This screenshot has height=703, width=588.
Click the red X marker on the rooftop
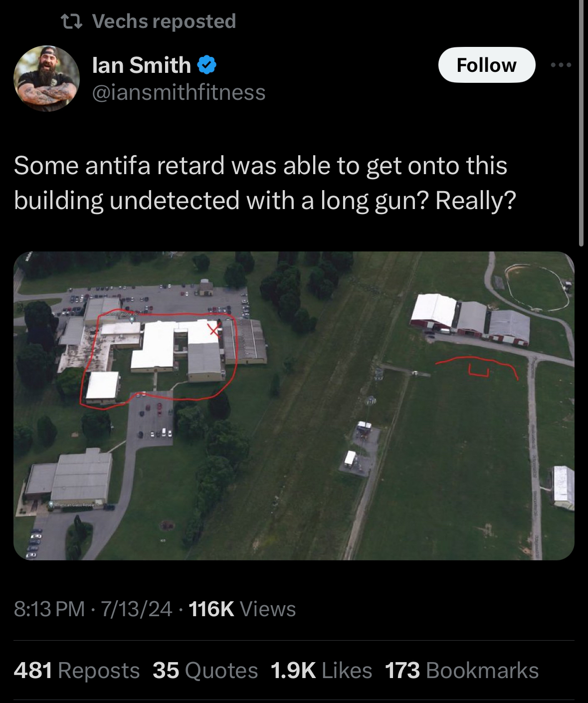(213, 329)
